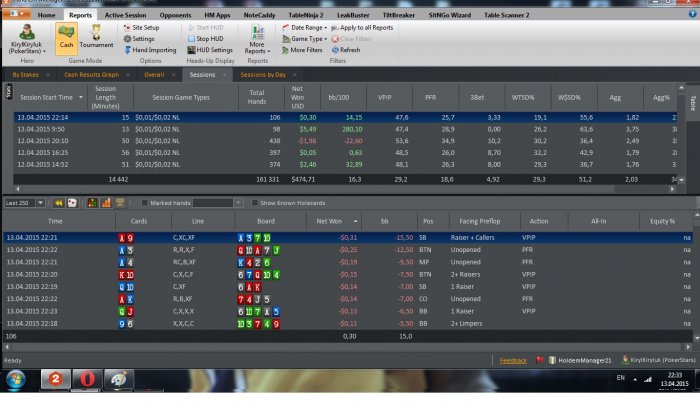
Task: Open the Opponents ribbon tab
Action: [x=175, y=15]
